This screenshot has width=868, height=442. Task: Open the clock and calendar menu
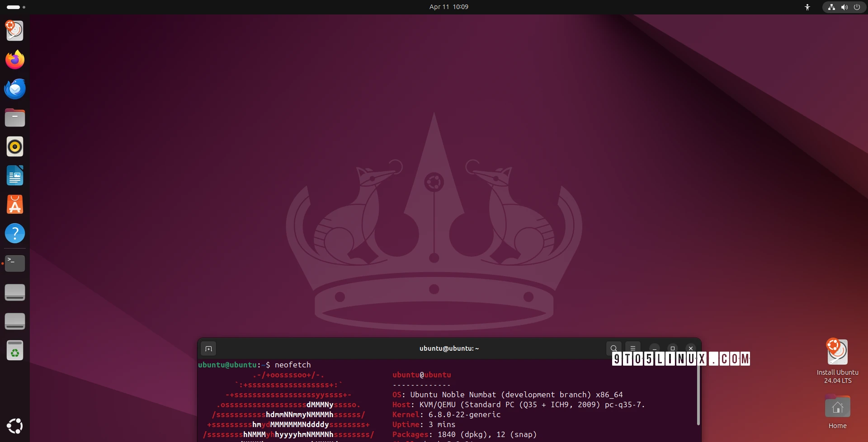tap(448, 7)
